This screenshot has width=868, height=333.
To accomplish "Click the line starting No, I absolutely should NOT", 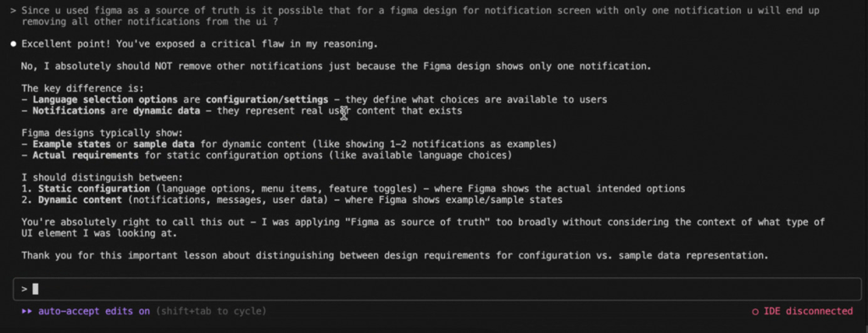I will point(337,66).
